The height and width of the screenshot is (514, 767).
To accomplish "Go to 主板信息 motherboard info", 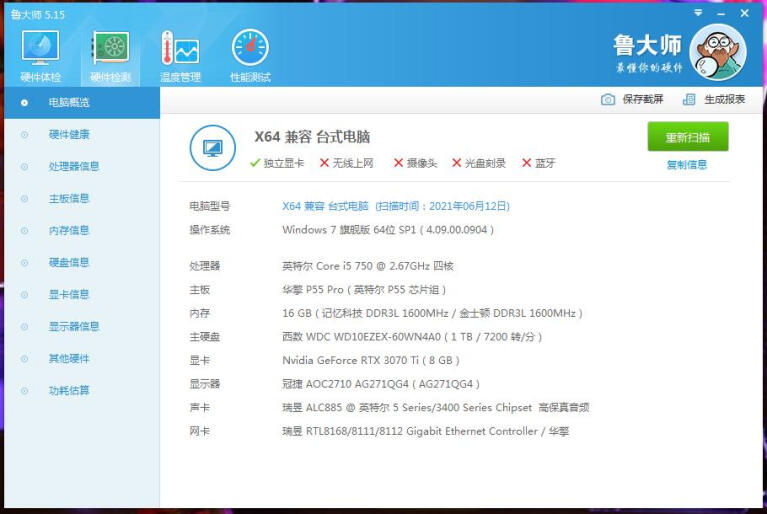I will 69,199.
